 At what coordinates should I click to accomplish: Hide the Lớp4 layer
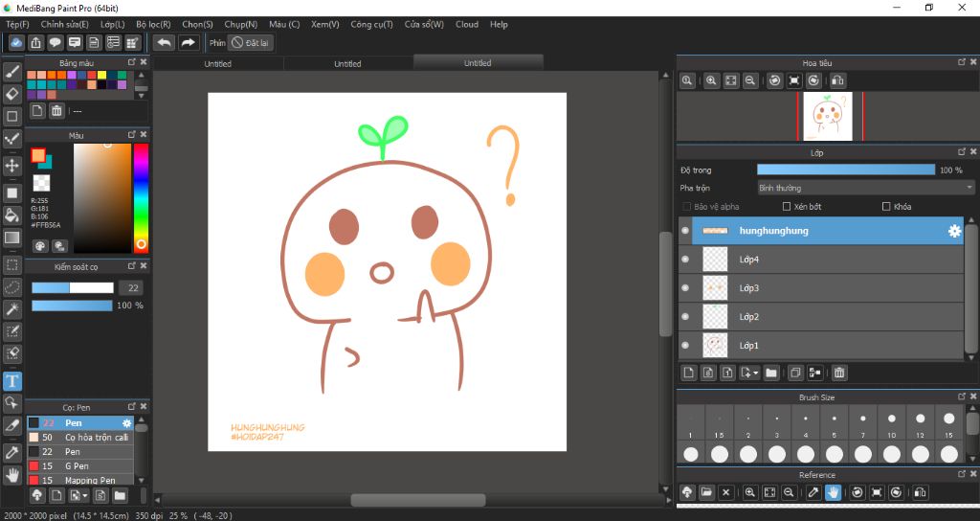[685, 259]
